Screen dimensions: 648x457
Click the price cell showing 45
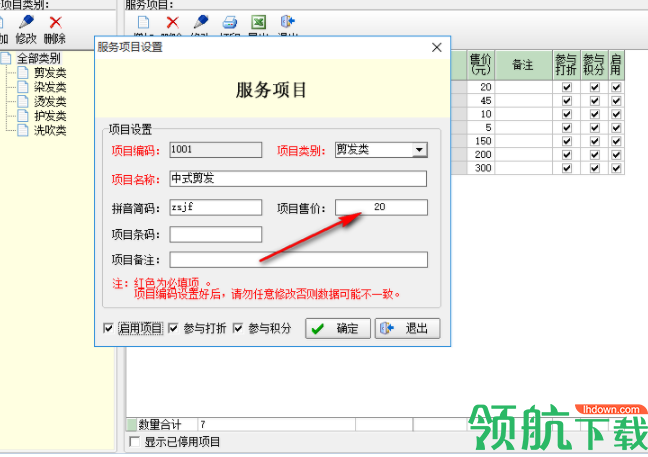(481, 101)
